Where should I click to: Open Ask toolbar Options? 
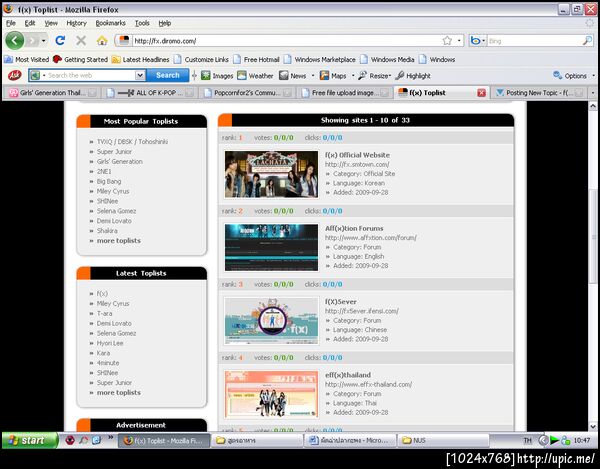coord(570,76)
